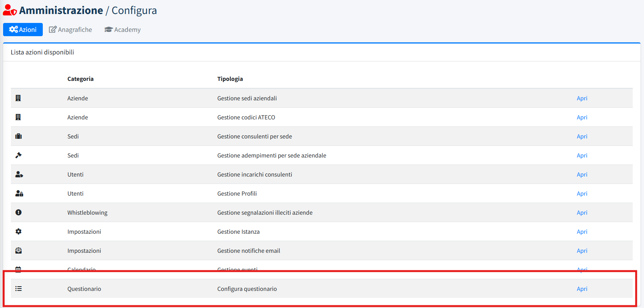The height and width of the screenshot is (308, 644).
Task: Open Gestione segnalazioni illeciti aziende
Action: tap(582, 213)
